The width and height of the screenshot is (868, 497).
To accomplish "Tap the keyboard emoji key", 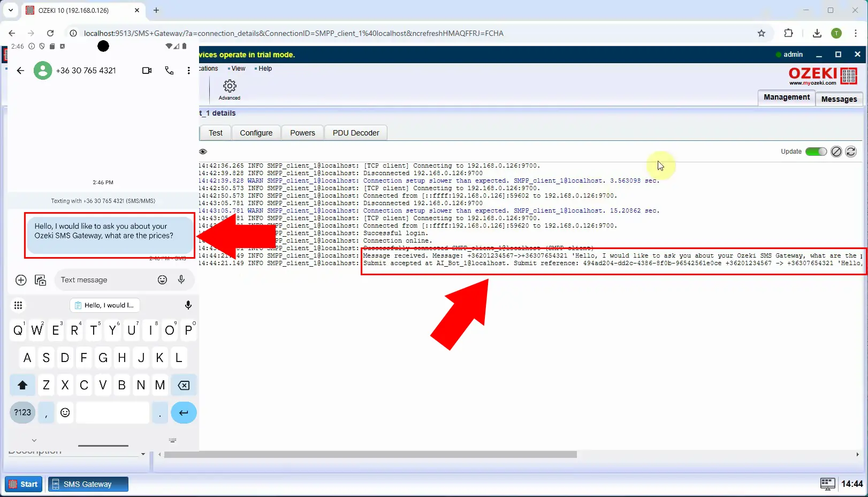I will 65,412.
